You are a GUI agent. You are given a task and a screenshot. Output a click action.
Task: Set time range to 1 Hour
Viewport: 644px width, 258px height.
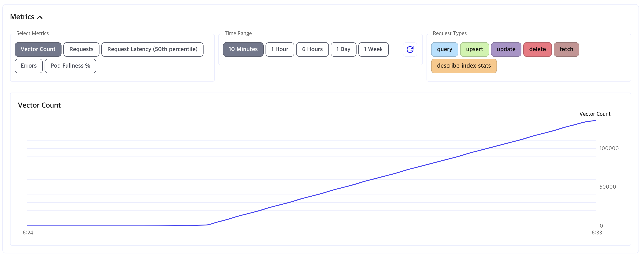pos(279,49)
